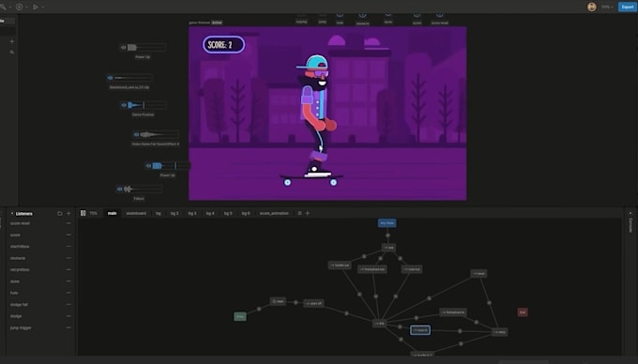Click the minus icon on hole row
The width and height of the screenshot is (638, 364).
68,293
